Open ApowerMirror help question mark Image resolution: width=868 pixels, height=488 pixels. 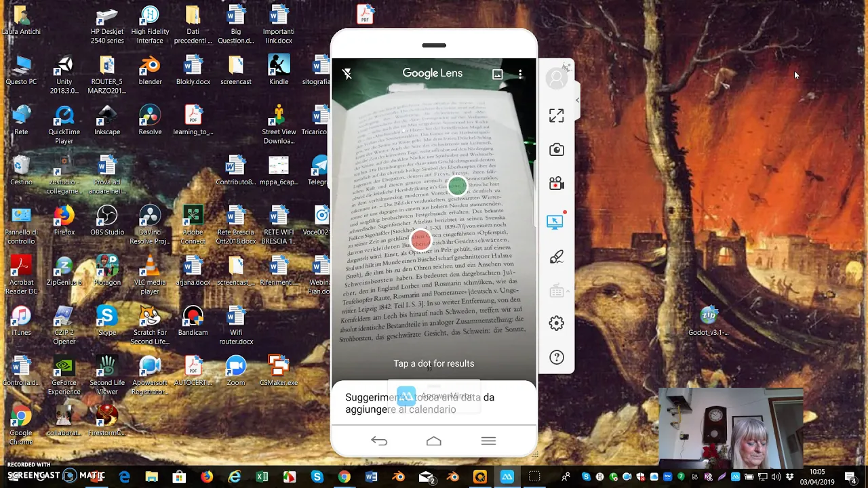pos(557,357)
